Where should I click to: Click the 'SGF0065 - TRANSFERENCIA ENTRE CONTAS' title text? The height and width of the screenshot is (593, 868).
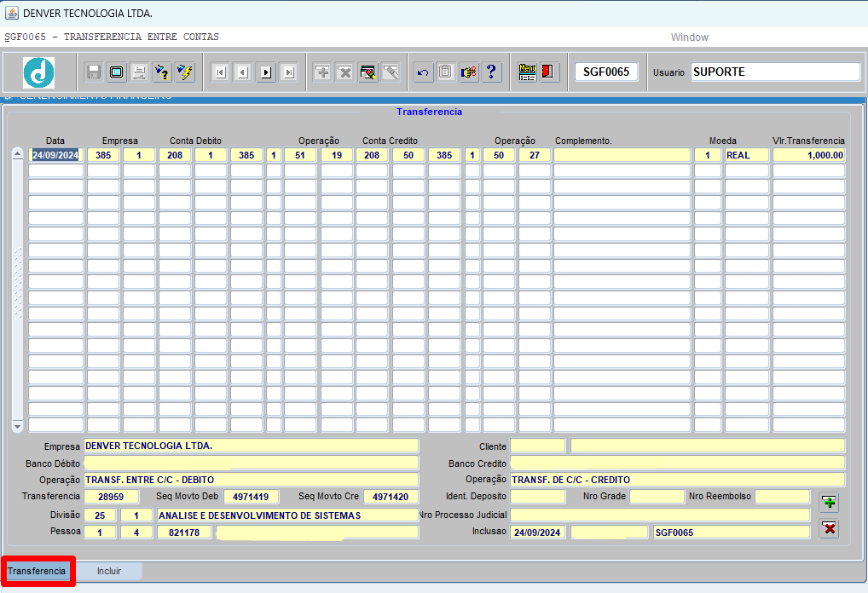tap(112, 37)
